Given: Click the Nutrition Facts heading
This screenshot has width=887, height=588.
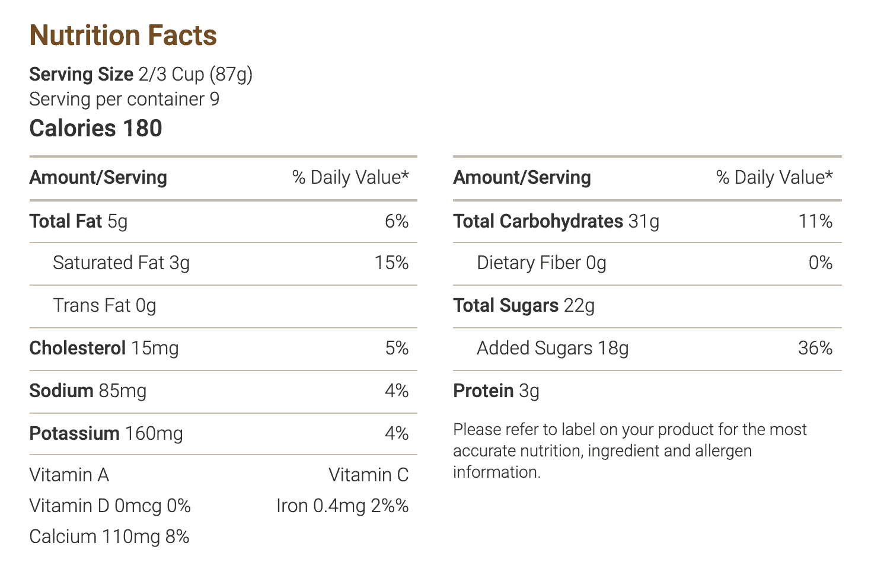Looking at the screenshot, I should tap(123, 36).
